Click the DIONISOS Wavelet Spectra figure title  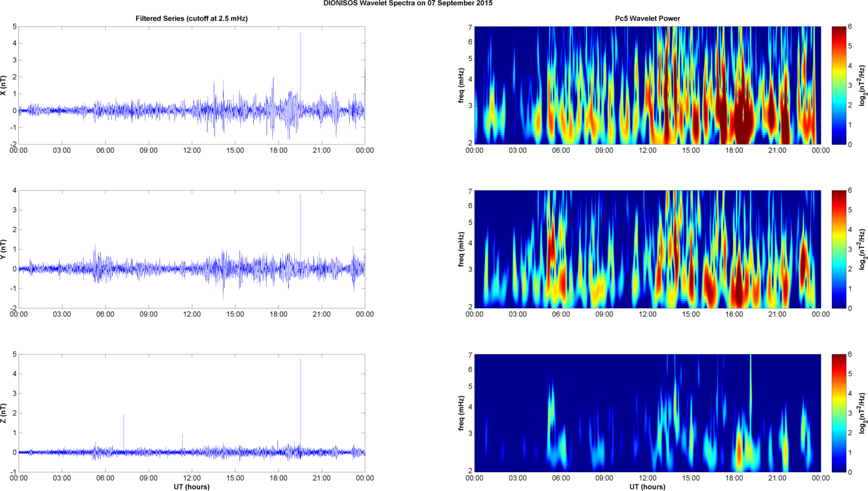coord(408,3)
